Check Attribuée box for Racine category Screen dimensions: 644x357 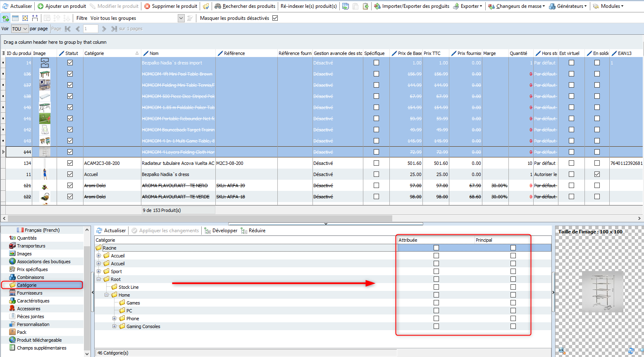[x=436, y=248]
